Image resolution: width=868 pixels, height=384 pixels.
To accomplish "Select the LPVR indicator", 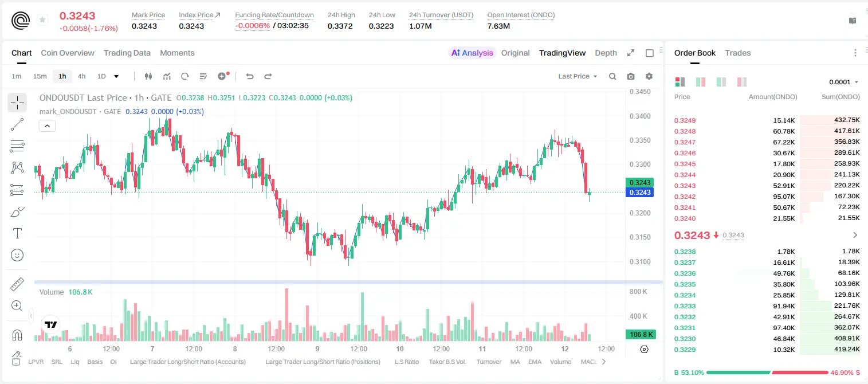I will point(36,362).
